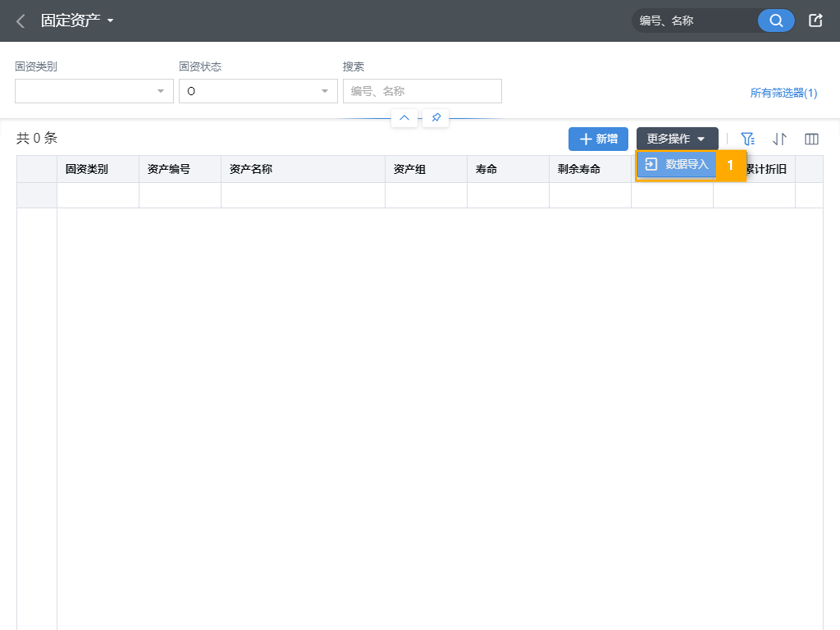The width and height of the screenshot is (840, 630).
Task: Go back using the left arrow icon
Action: click(x=21, y=21)
